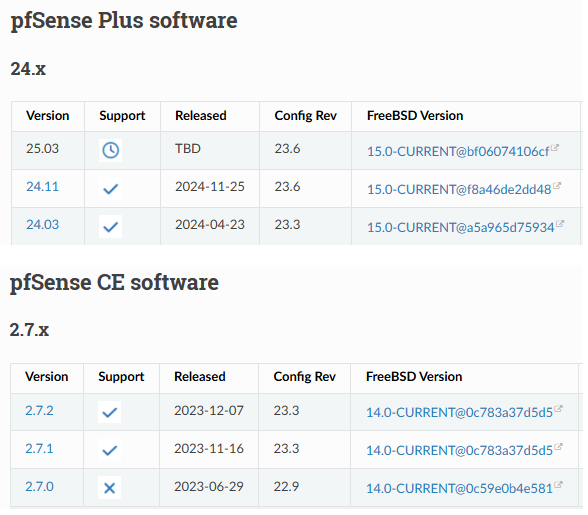Open the 24.11 version link
The width and height of the screenshot is (588, 515).
[42, 186]
